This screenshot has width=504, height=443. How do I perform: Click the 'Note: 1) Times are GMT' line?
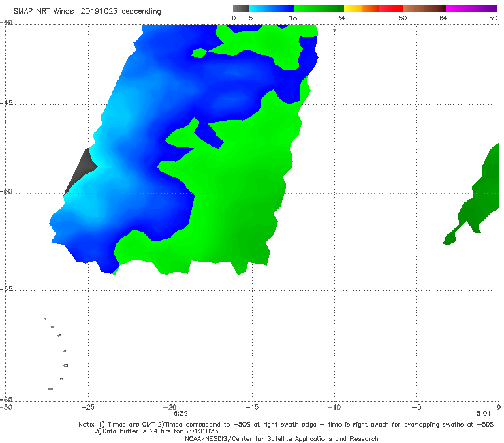pos(286,425)
